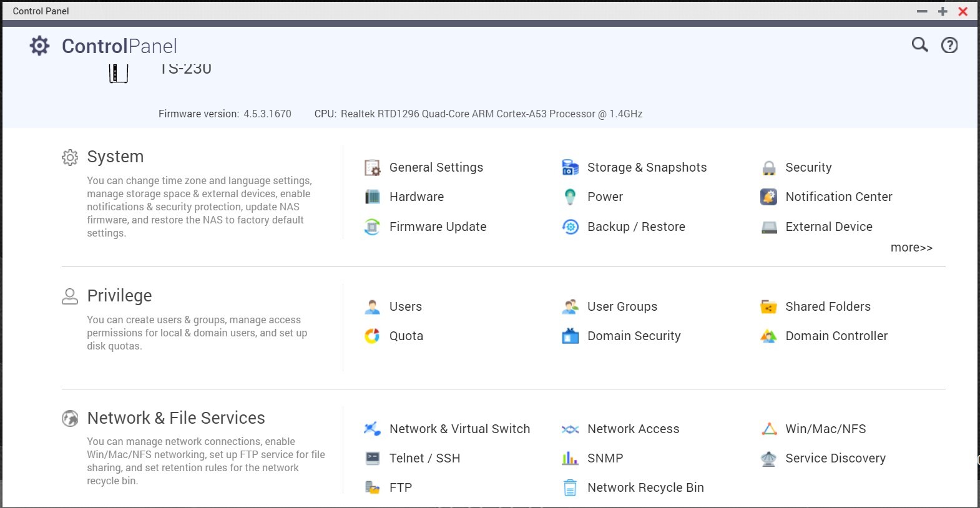980x508 pixels.
Task: Open the System category heading
Action: 115,157
